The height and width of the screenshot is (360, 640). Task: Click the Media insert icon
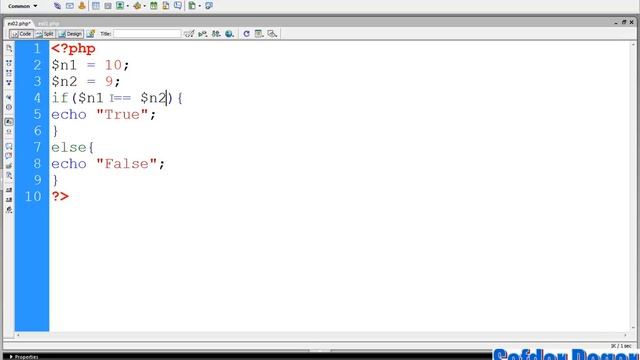point(137,6)
